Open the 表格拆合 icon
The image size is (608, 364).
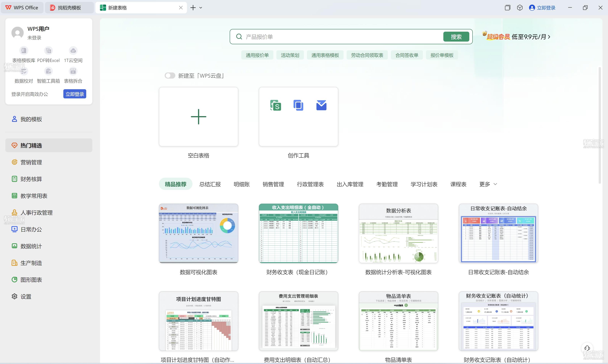click(x=73, y=71)
